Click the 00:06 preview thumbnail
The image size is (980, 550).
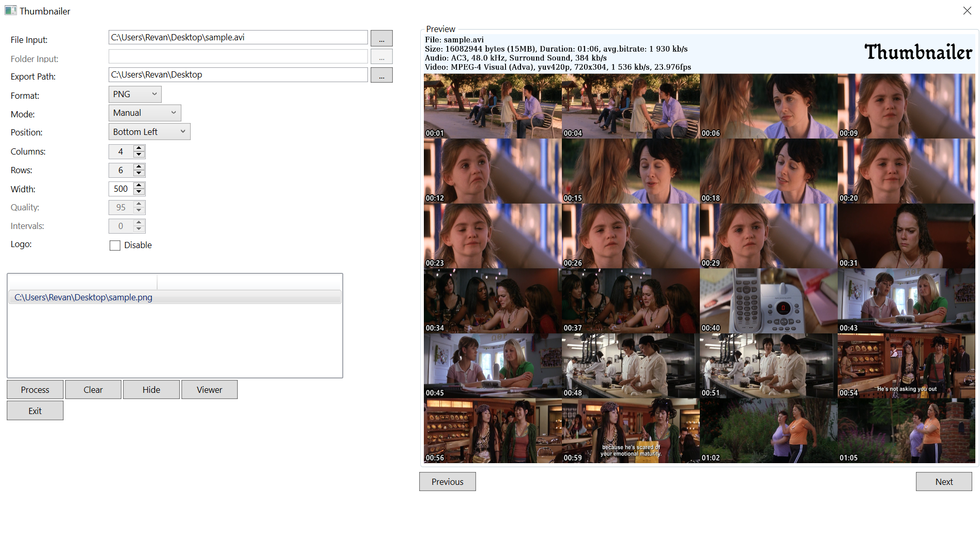[x=769, y=106]
